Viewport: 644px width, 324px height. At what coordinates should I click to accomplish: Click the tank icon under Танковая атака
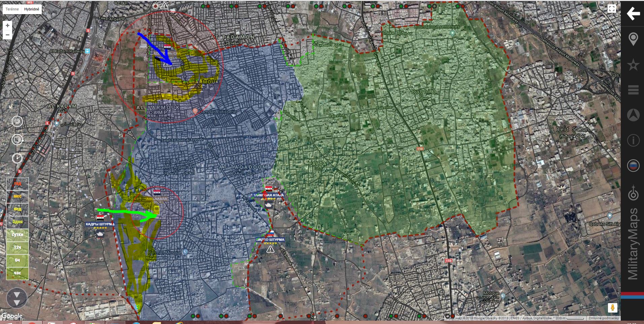pyautogui.click(x=268, y=204)
